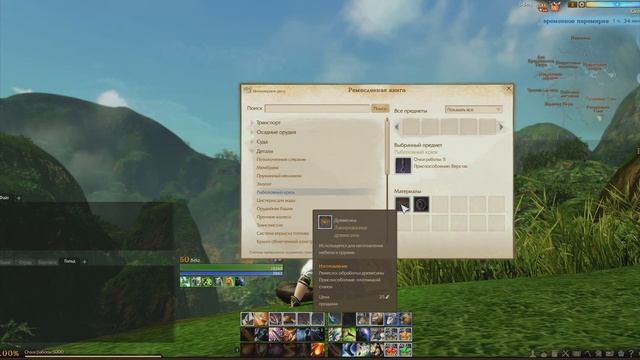Click the first green buff icon under health bar
The image size is (640, 360).
coord(185,281)
